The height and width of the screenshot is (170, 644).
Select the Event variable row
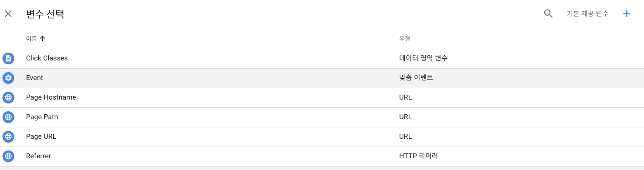click(322, 78)
